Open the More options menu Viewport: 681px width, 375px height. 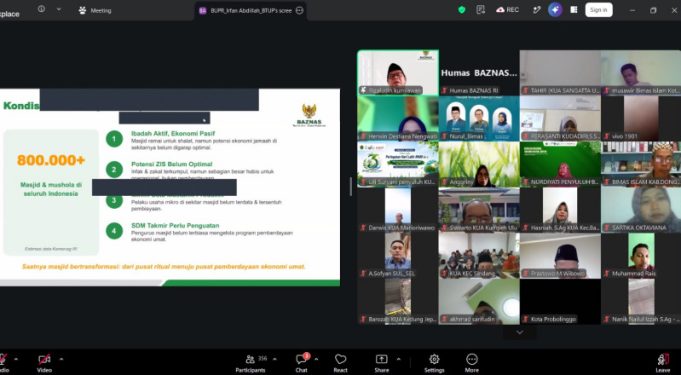click(x=472, y=363)
